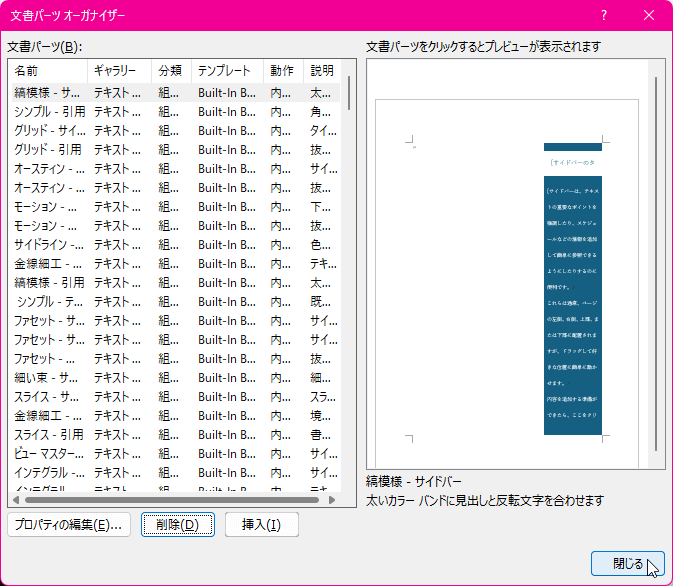Screen dimensions: 673x586
Task: Select the 縞模様 - サ... row
Action: pos(176,93)
